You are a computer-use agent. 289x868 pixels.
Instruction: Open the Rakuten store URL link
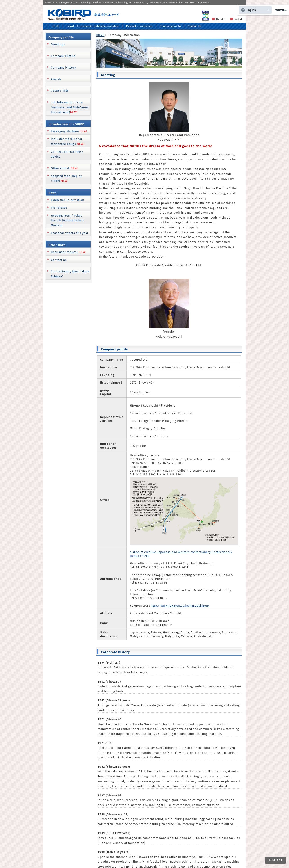180,605
